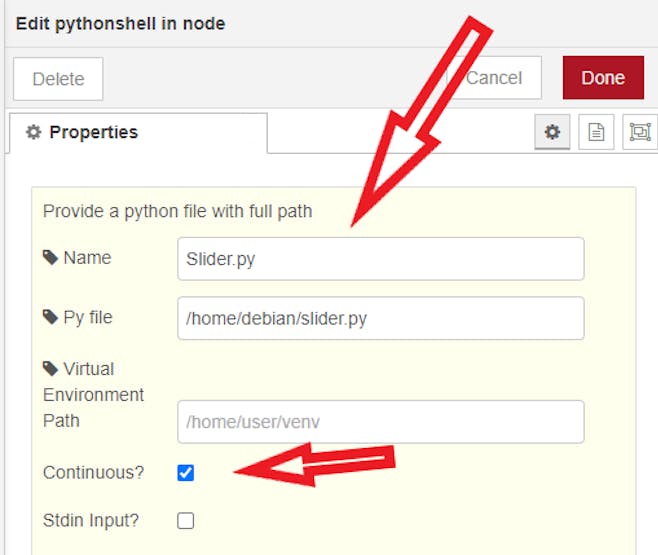The width and height of the screenshot is (658, 555).
Task: Delete the pythonshell node
Action: 58,79
